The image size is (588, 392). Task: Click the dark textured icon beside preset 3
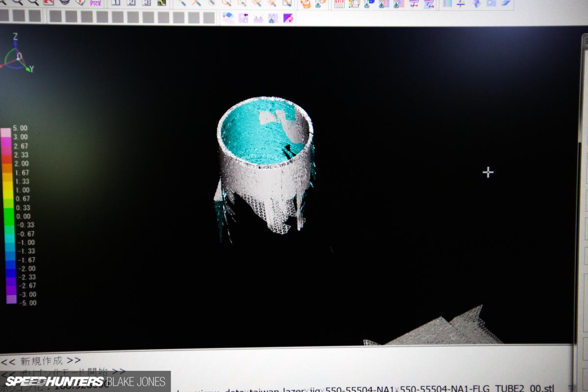pyautogui.click(x=161, y=2)
